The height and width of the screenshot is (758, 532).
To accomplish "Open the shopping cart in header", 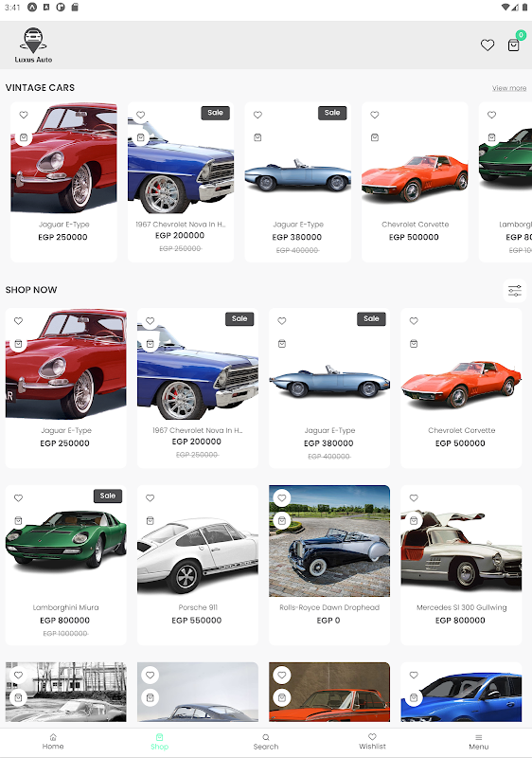I will 514,45.
